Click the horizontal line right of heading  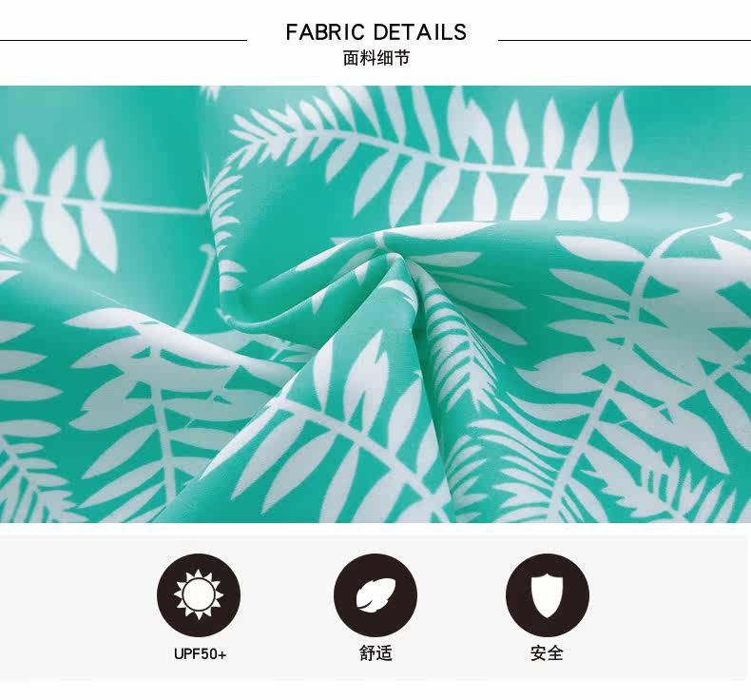(625, 40)
